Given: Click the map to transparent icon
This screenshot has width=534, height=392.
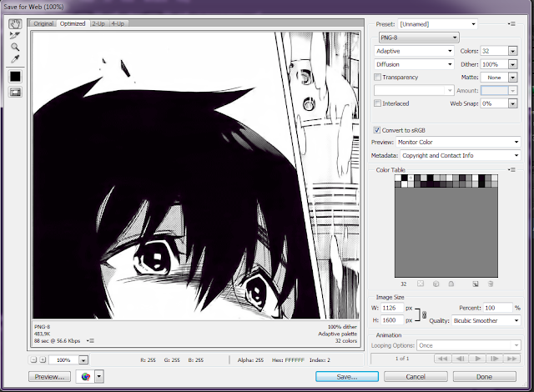Looking at the screenshot, I should (x=421, y=284).
